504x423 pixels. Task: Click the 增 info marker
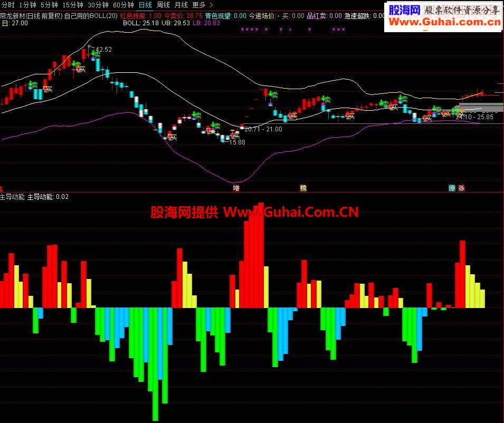236,188
